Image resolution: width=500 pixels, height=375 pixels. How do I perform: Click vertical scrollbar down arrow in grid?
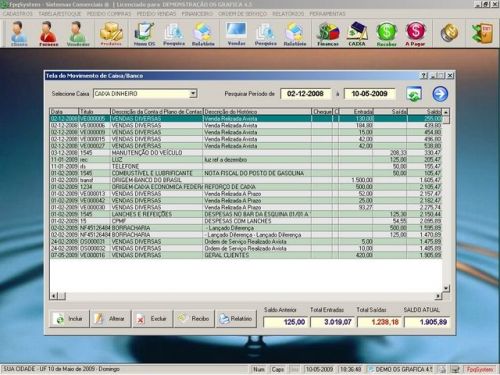446,288
